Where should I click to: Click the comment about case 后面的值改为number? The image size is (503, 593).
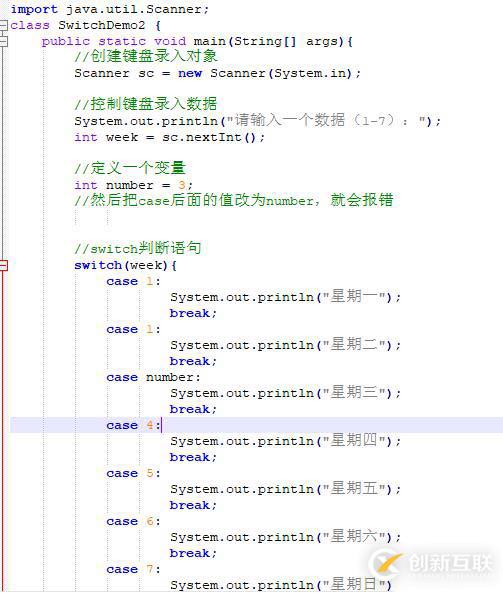click(234, 200)
